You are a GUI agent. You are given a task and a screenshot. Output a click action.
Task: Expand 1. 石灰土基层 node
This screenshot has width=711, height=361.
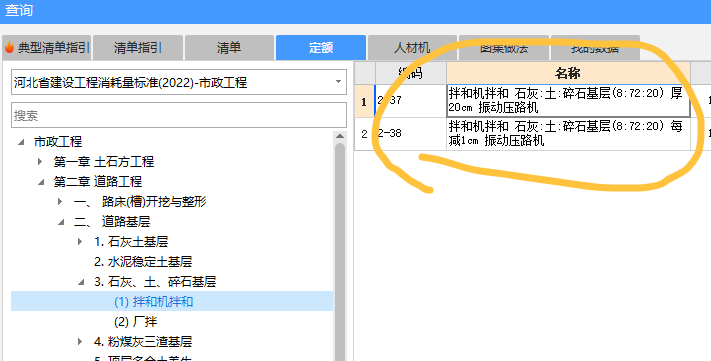80,241
